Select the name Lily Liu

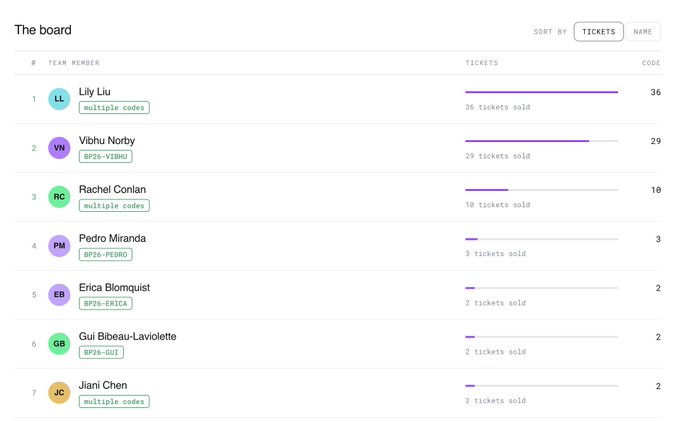tap(95, 92)
